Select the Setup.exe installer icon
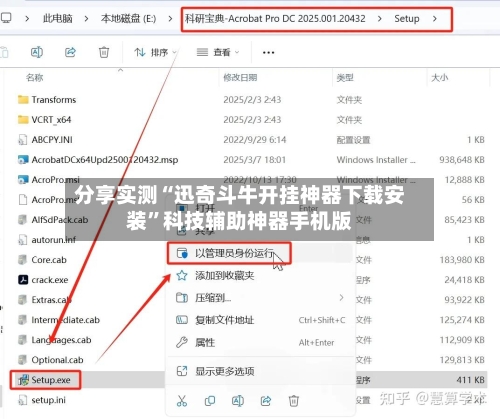Viewport: 500px width, 419px height. [x=23, y=380]
